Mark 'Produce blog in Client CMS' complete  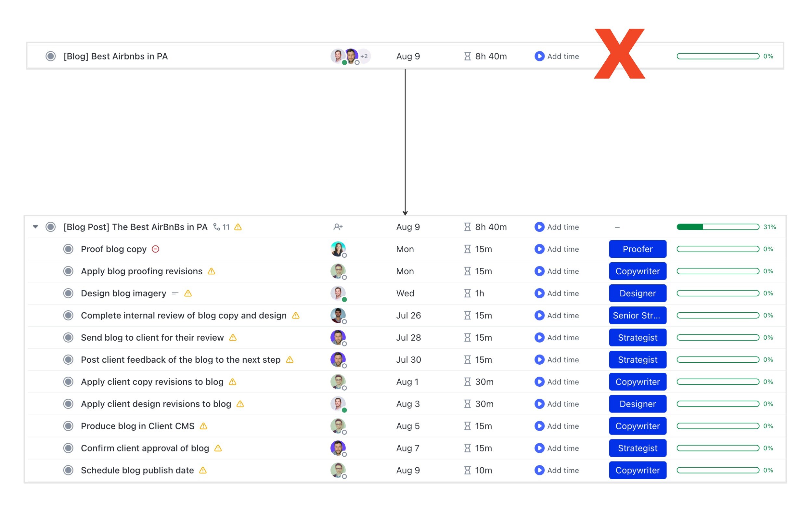(69, 426)
